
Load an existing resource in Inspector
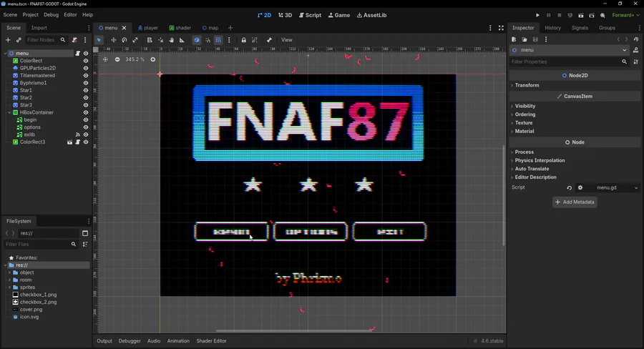525,39
